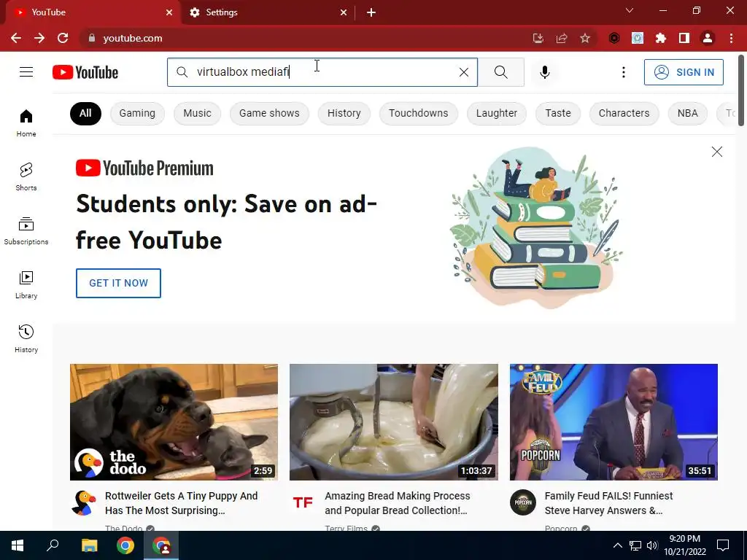Select the Characters filter chip
Screen dimensions: 747x560
click(x=624, y=113)
